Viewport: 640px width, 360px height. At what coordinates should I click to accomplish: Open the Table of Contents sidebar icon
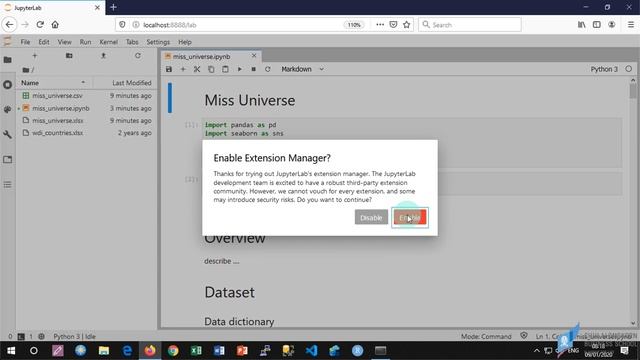point(7,184)
